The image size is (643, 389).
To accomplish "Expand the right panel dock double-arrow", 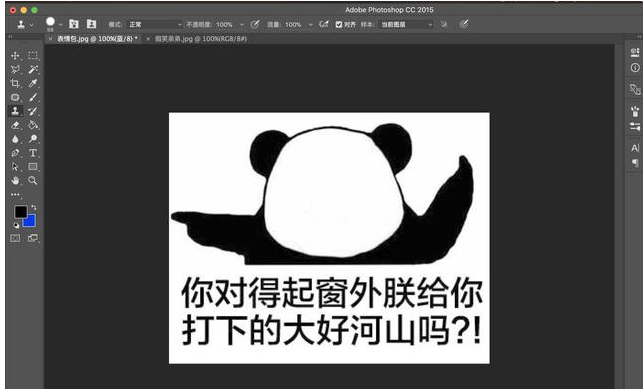I will [638, 37].
